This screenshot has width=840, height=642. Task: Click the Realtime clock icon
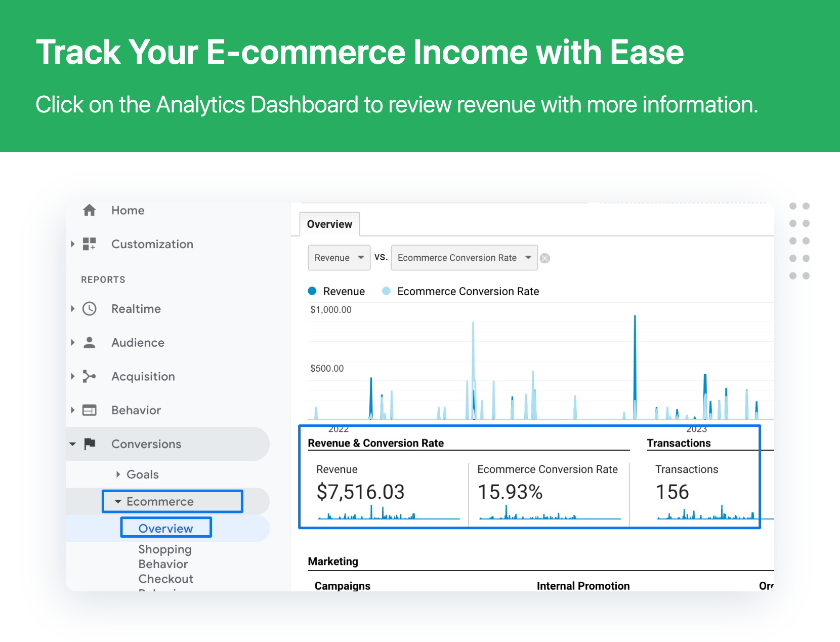tap(89, 309)
